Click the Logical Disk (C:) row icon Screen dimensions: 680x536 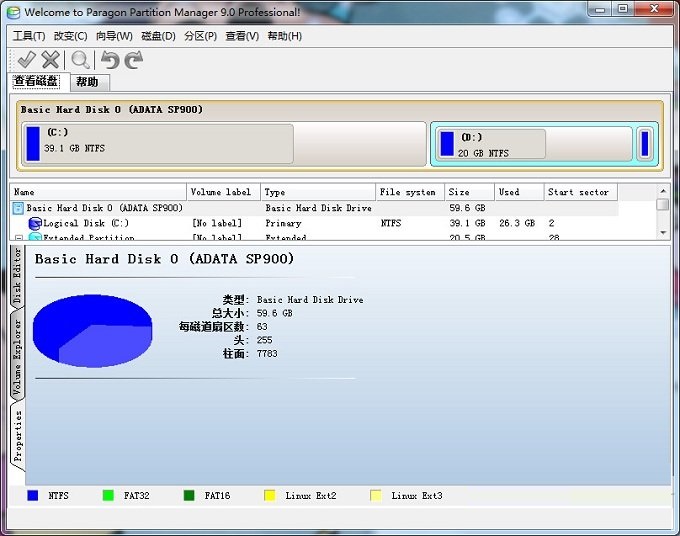click(35, 223)
